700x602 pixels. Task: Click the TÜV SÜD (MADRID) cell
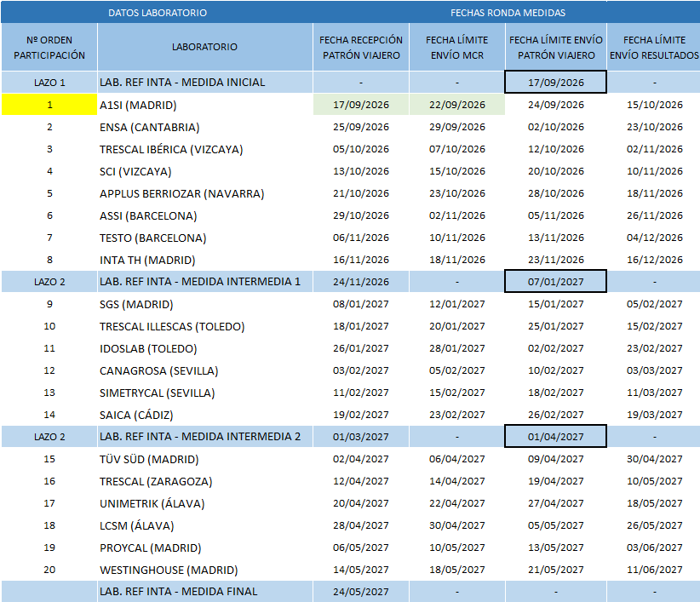pos(205,459)
